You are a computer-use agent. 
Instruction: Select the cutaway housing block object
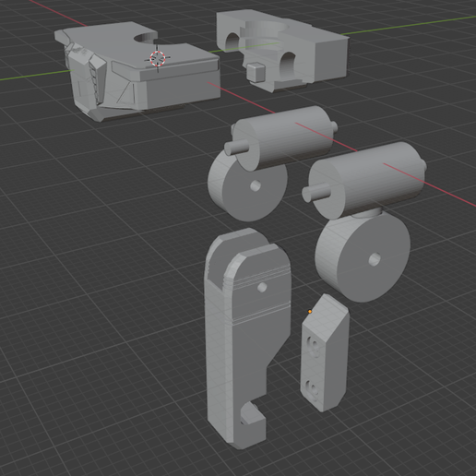click(x=282, y=50)
